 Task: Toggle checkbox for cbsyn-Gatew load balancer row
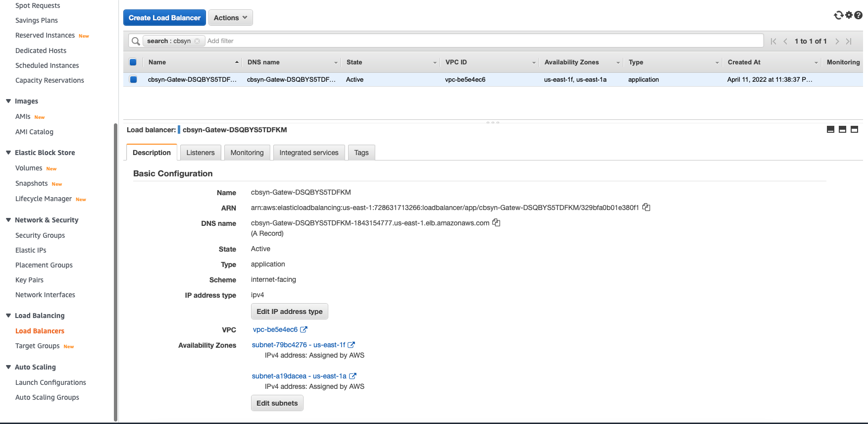click(x=133, y=79)
